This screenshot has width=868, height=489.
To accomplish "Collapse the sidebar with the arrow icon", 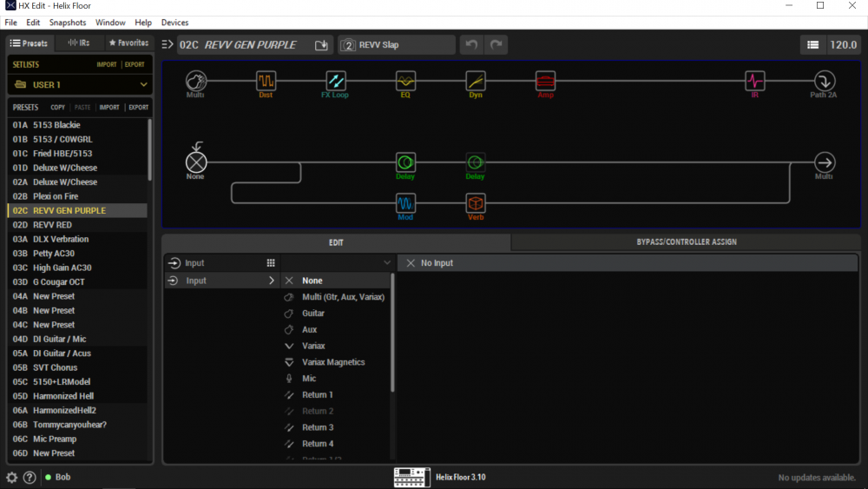I will pyautogui.click(x=168, y=44).
